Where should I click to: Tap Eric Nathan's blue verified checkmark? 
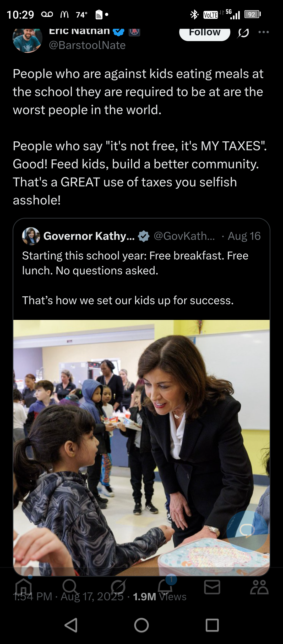pyautogui.click(x=118, y=31)
